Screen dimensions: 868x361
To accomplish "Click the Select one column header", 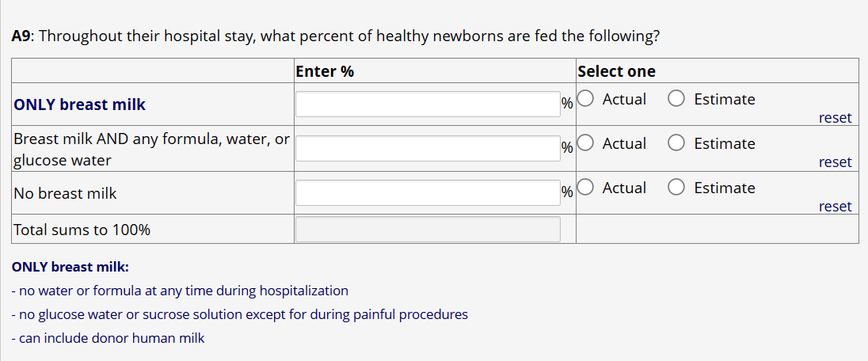I will [x=617, y=71].
